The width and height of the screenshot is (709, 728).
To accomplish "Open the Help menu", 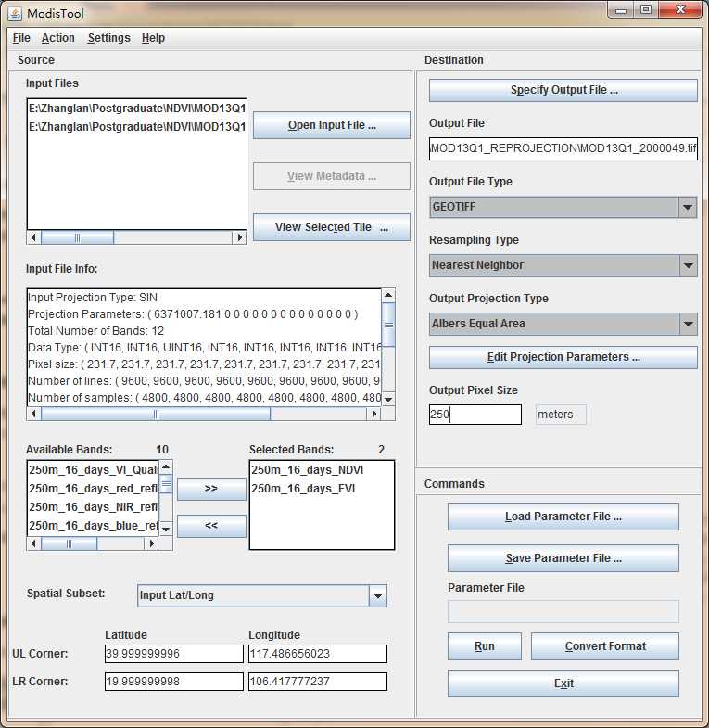I will pyautogui.click(x=153, y=38).
